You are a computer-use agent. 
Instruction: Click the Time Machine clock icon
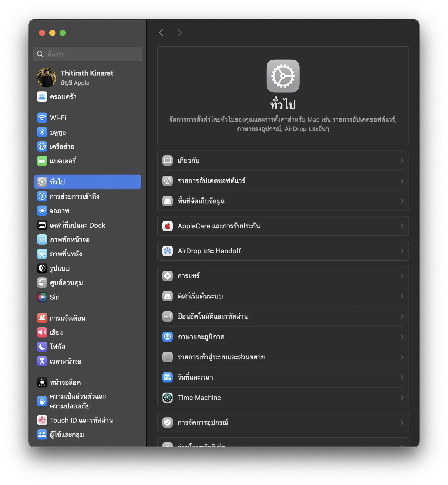[167, 398]
